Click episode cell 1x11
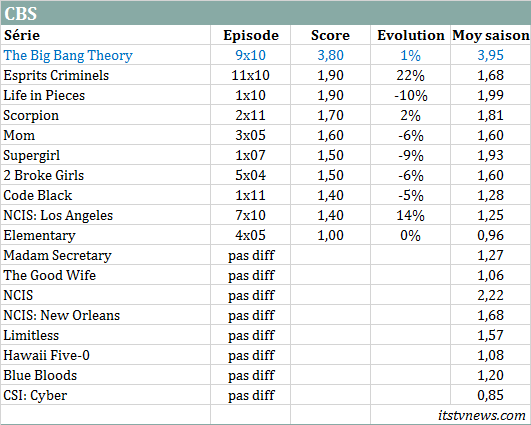Viewport: 531px width, 425px height. click(x=251, y=195)
